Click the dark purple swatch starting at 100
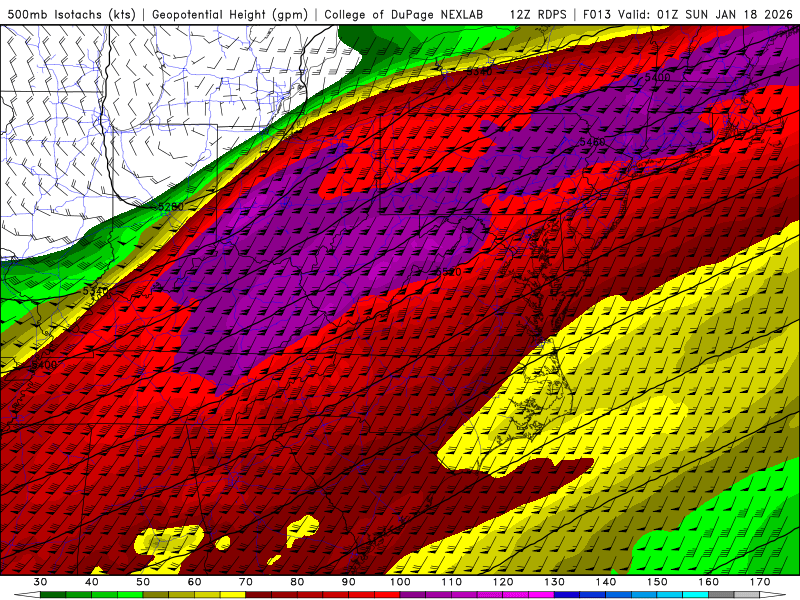The height and width of the screenshot is (600, 800). pyautogui.click(x=413, y=595)
